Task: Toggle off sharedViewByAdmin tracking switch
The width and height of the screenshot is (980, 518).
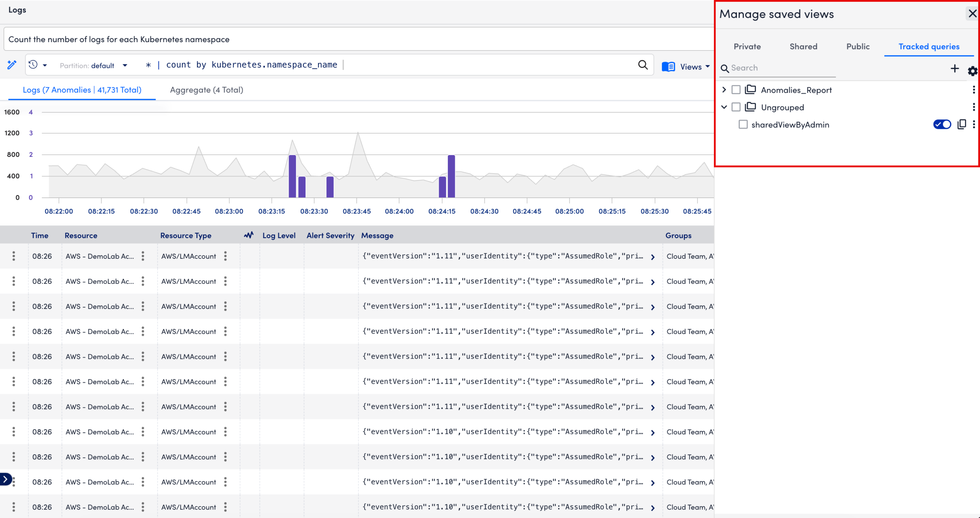Action: click(x=942, y=124)
